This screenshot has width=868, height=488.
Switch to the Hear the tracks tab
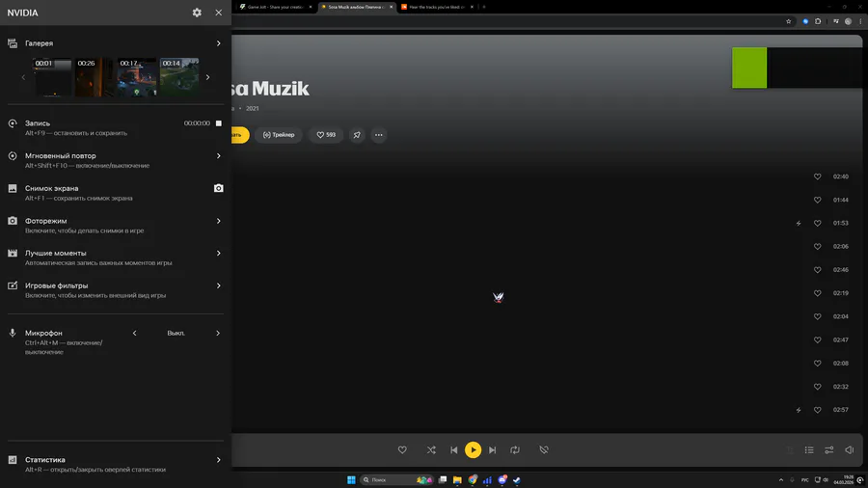pyautogui.click(x=435, y=7)
